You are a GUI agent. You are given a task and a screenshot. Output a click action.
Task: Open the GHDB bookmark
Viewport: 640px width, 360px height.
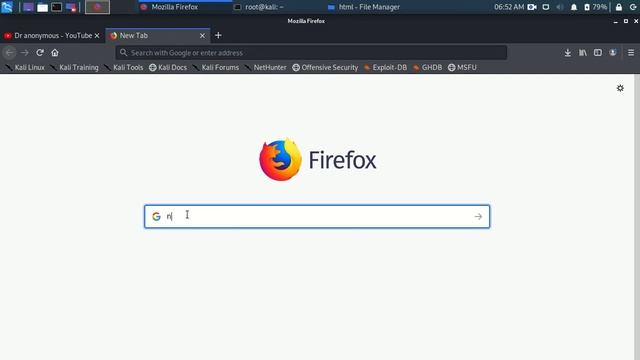(x=427, y=67)
